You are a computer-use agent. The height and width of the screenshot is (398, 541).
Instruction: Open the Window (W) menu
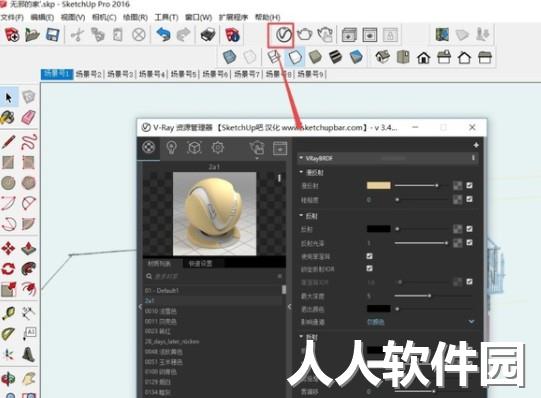[198, 17]
